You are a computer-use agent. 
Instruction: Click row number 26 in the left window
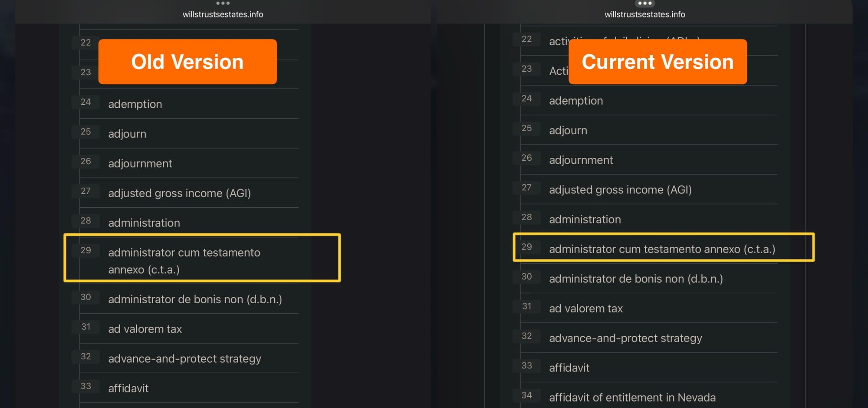pos(85,161)
